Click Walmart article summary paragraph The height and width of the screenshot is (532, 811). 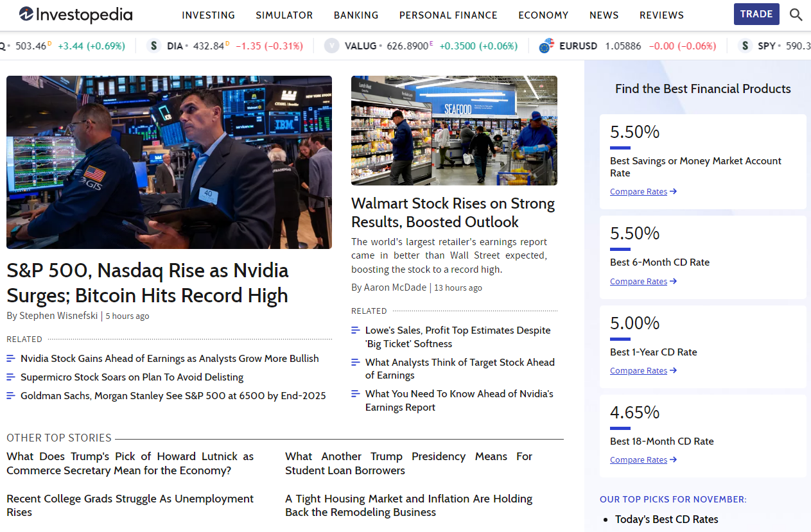449,255
